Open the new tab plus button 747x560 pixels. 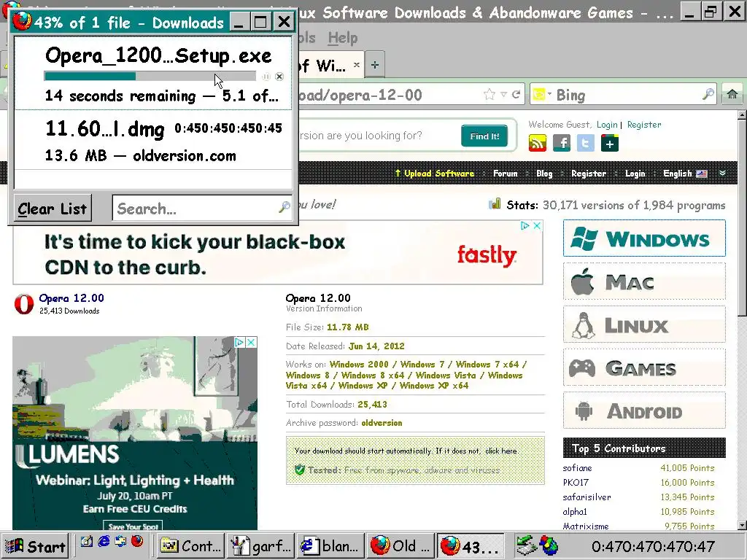click(375, 65)
